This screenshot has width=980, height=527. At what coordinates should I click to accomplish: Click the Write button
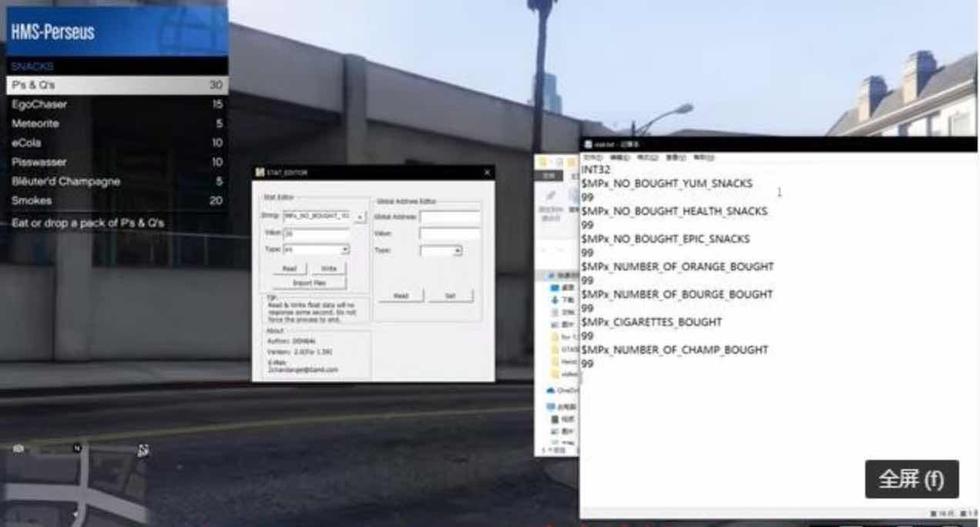[x=329, y=268]
